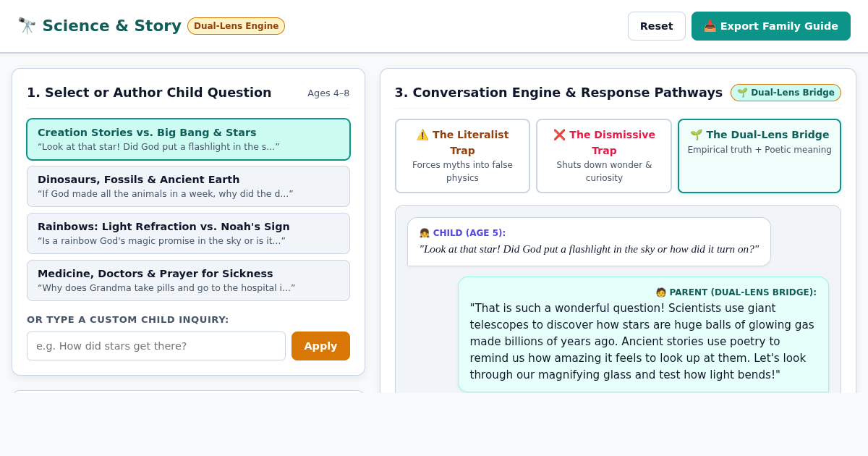Switch to The Literalist Trap tab
The height and width of the screenshot is (456, 868).
click(462, 156)
